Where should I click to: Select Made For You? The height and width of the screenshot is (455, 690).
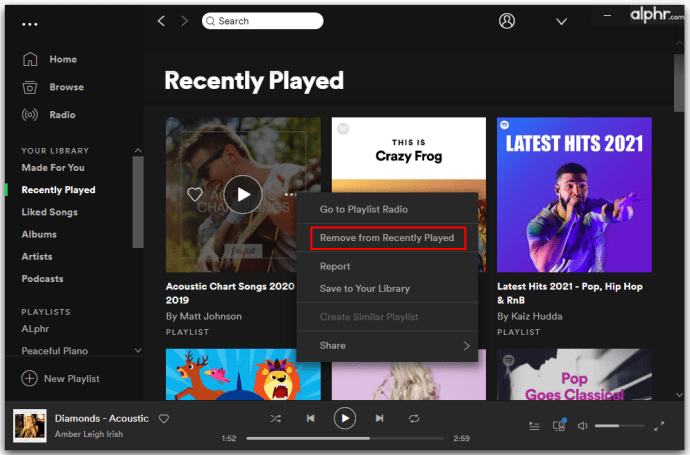(53, 168)
